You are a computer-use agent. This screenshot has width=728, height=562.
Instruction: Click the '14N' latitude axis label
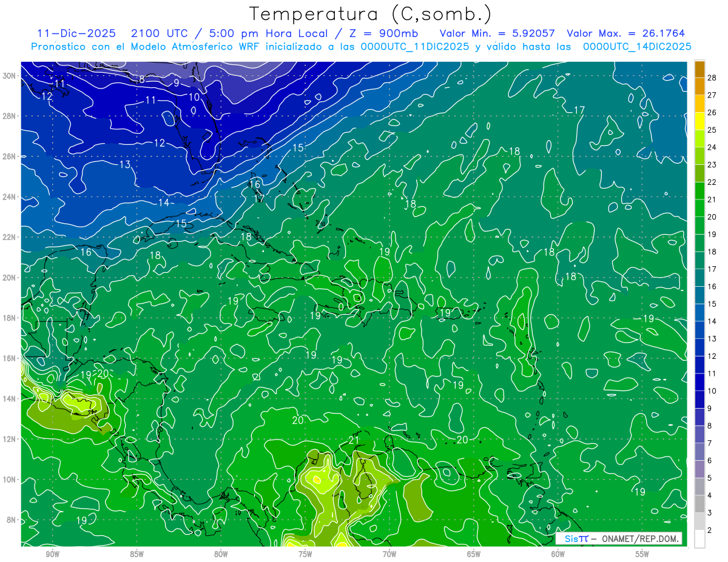(x=10, y=398)
